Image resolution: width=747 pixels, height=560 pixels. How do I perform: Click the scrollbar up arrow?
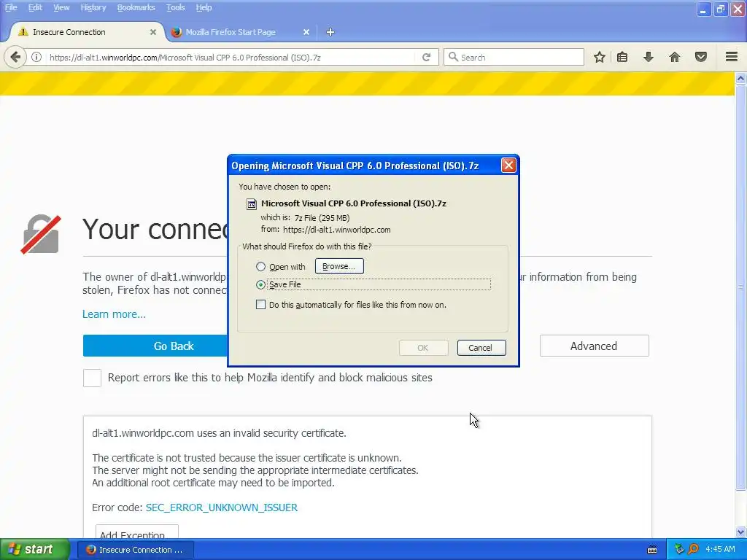tap(741, 78)
